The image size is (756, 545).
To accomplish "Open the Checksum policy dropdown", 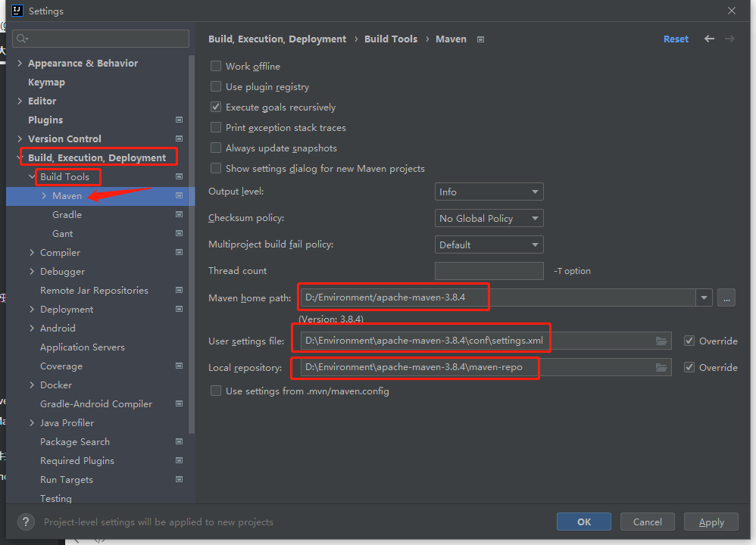I will (x=489, y=218).
